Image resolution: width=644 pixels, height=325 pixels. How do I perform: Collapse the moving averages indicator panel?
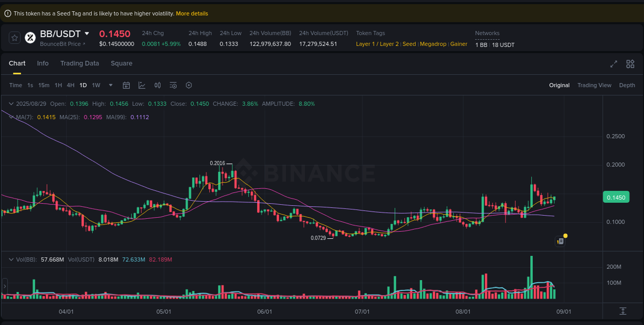coord(10,117)
